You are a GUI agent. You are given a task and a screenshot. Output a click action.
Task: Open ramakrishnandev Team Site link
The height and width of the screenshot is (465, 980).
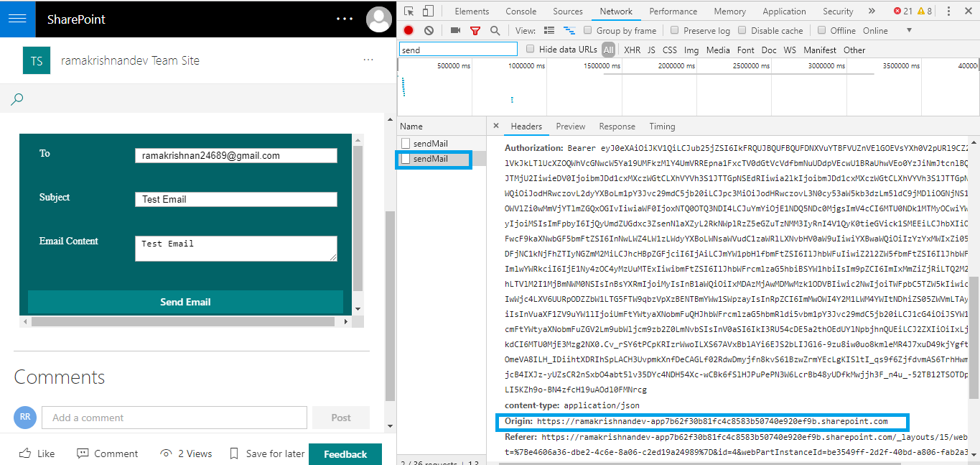tap(130, 61)
